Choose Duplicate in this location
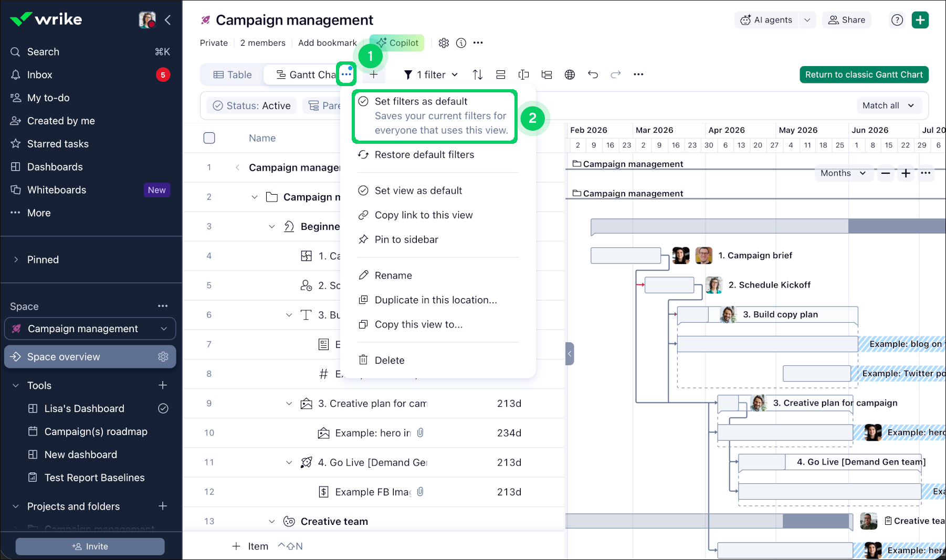Screen dimensions: 946x560 [438, 300]
